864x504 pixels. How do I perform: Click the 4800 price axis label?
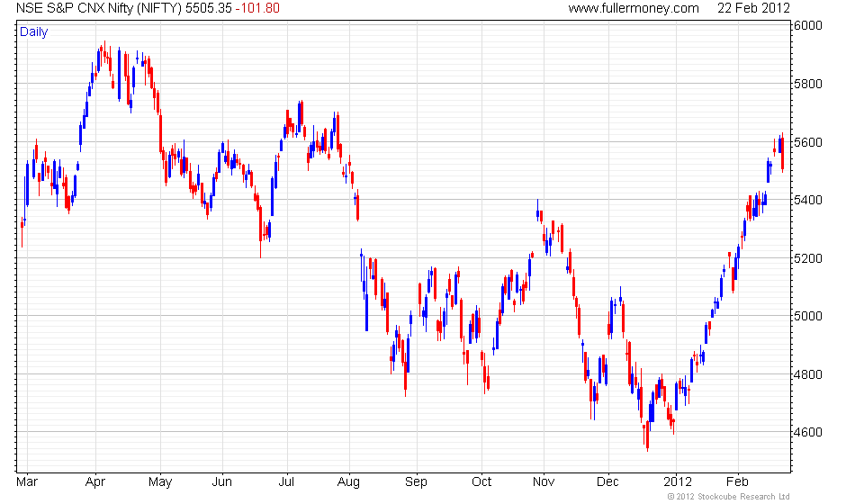pos(808,374)
